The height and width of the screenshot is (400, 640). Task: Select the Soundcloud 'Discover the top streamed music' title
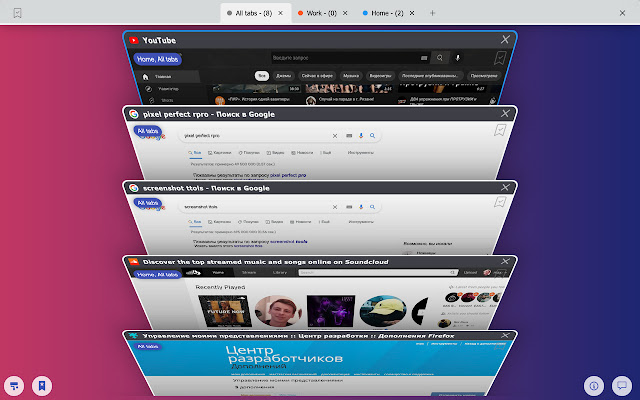point(265,262)
